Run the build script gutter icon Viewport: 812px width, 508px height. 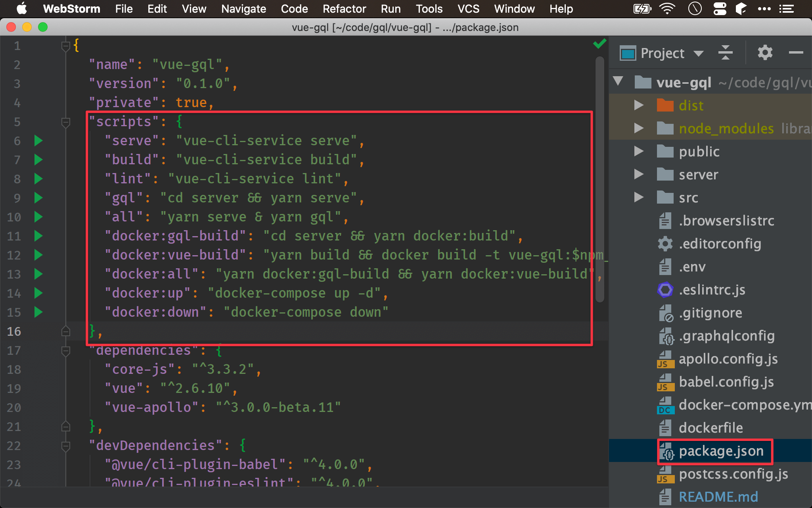38,160
